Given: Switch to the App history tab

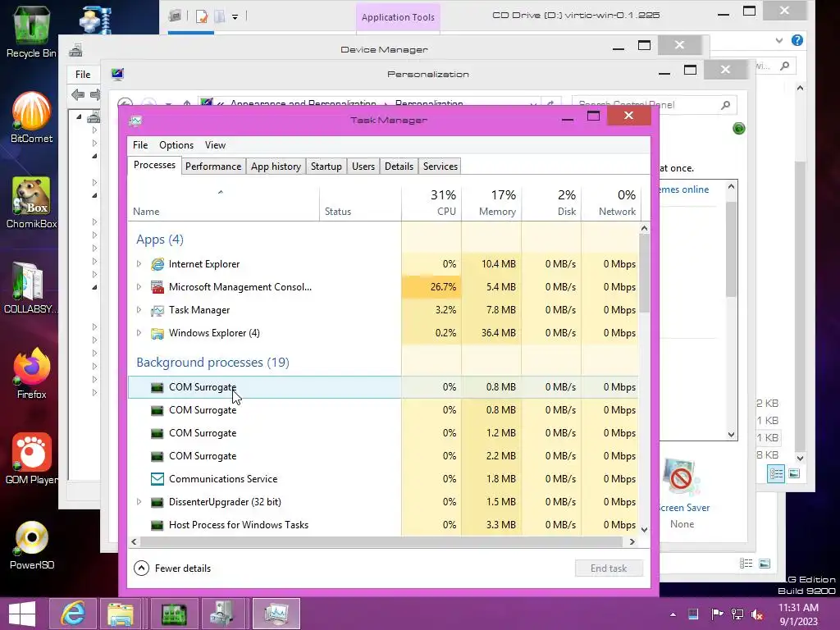Looking at the screenshot, I should point(276,167).
